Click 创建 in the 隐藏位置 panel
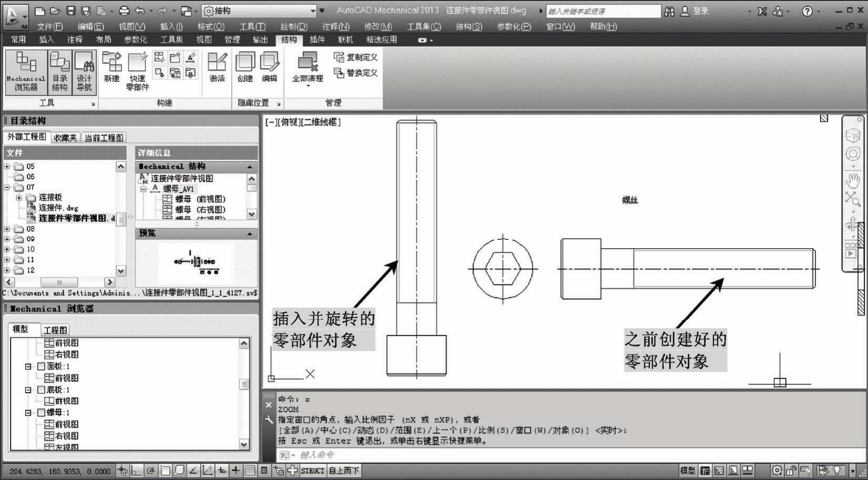868x480 pixels. [245, 67]
